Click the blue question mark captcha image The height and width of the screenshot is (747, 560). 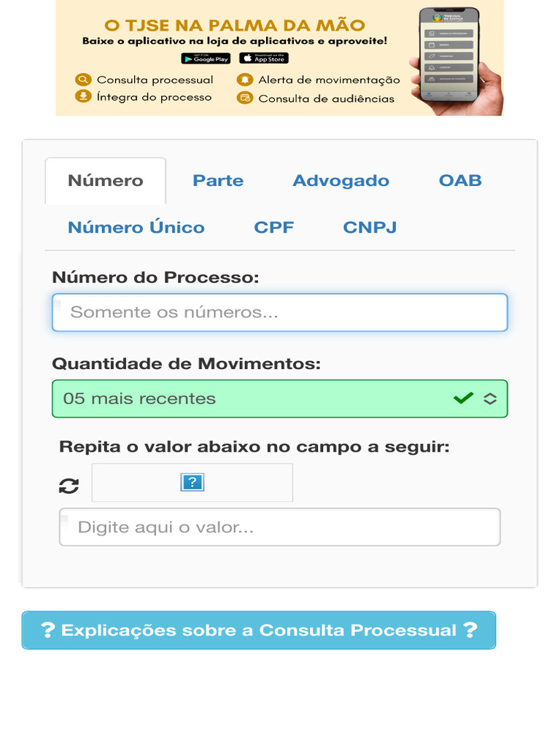192,482
